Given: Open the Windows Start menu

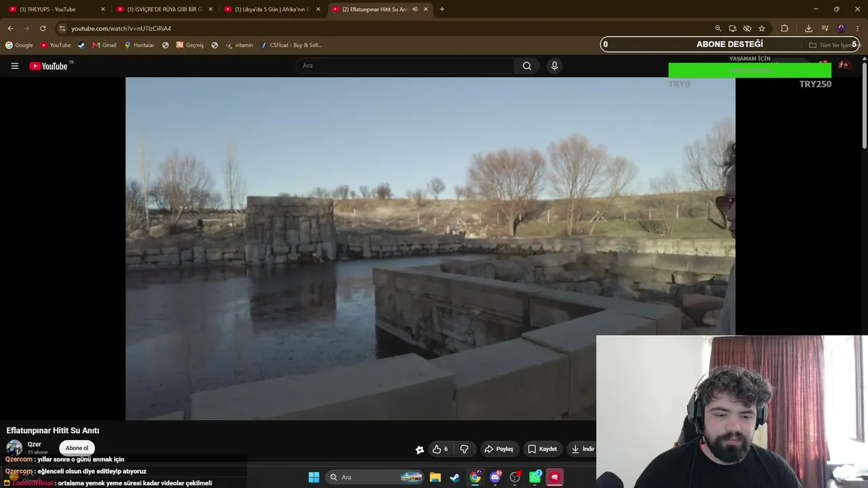Looking at the screenshot, I should [x=314, y=477].
